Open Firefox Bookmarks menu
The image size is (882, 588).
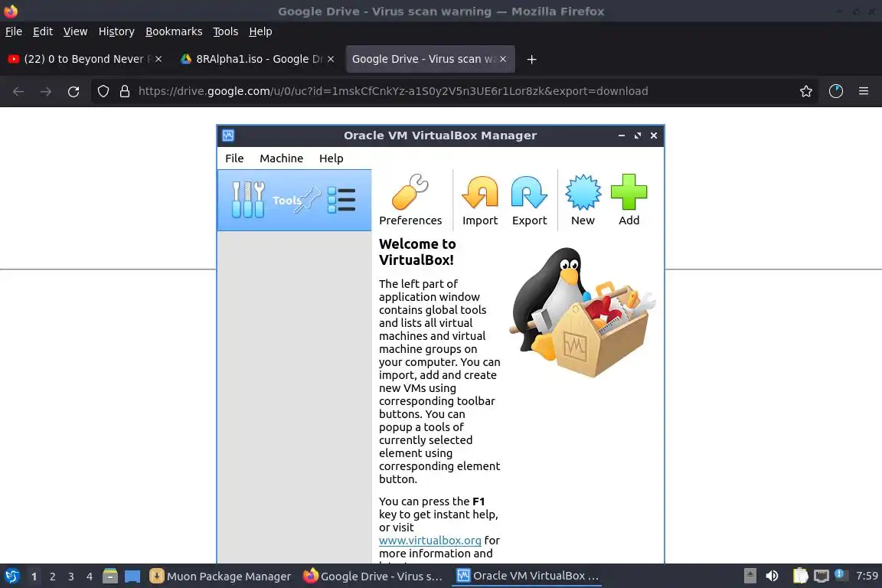pyautogui.click(x=174, y=31)
